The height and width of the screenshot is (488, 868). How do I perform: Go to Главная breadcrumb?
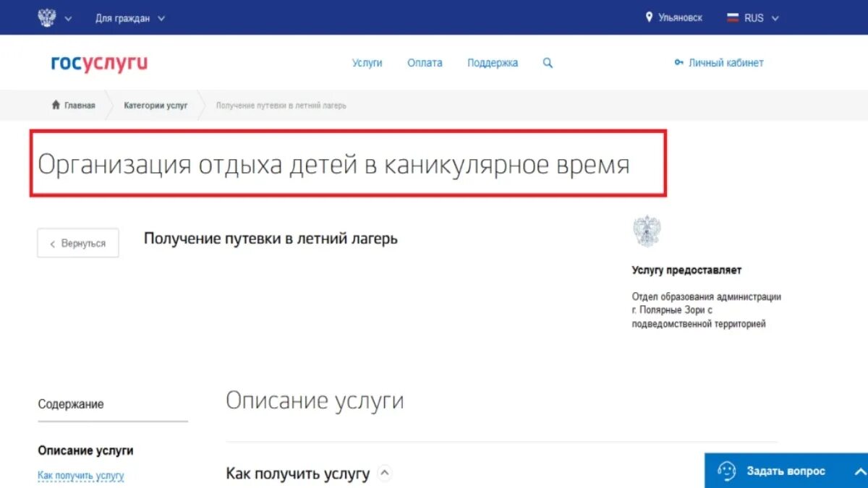(x=80, y=106)
